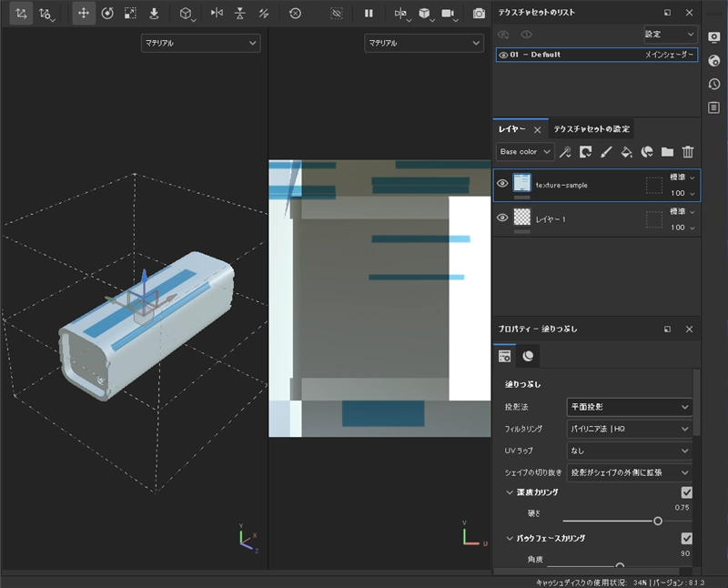728x588 pixels.
Task: Click the add effect magic wand icon
Action: pyautogui.click(x=565, y=152)
